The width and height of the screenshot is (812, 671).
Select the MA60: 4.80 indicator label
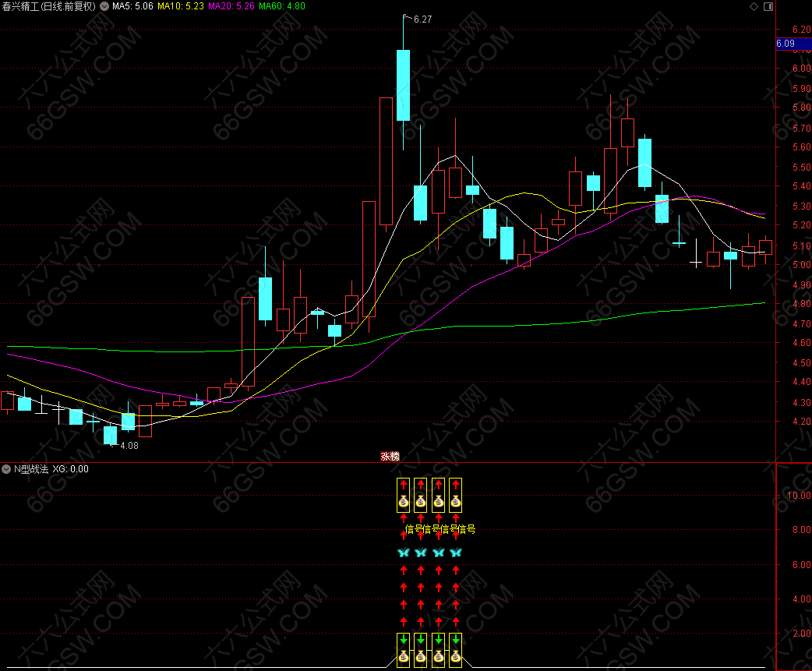pyautogui.click(x=282, y=6)
